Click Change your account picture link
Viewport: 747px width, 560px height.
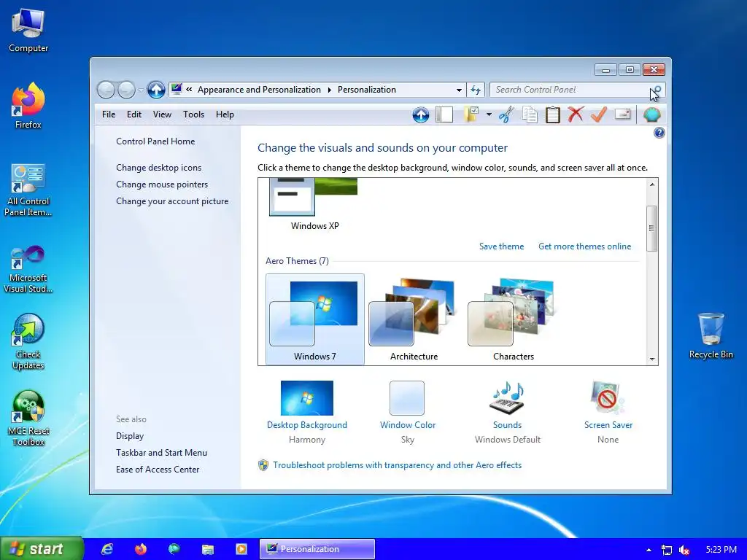(x=172, y=201)
